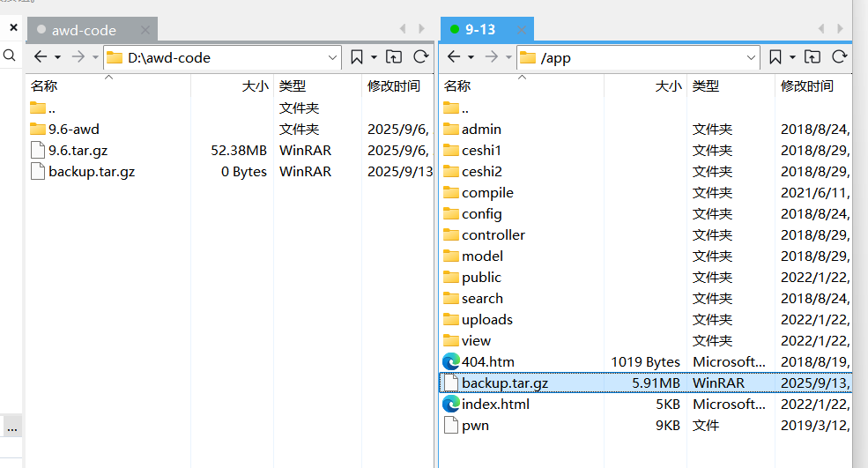This screenshot has height=468, width=868.
Task: Go to parent folder of remote /app
Action: point(813,57)
